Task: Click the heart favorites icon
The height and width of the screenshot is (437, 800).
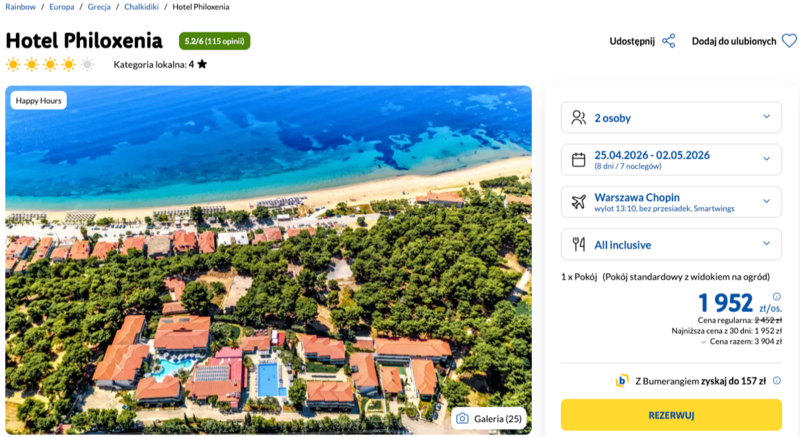Action: click(789, 41)
